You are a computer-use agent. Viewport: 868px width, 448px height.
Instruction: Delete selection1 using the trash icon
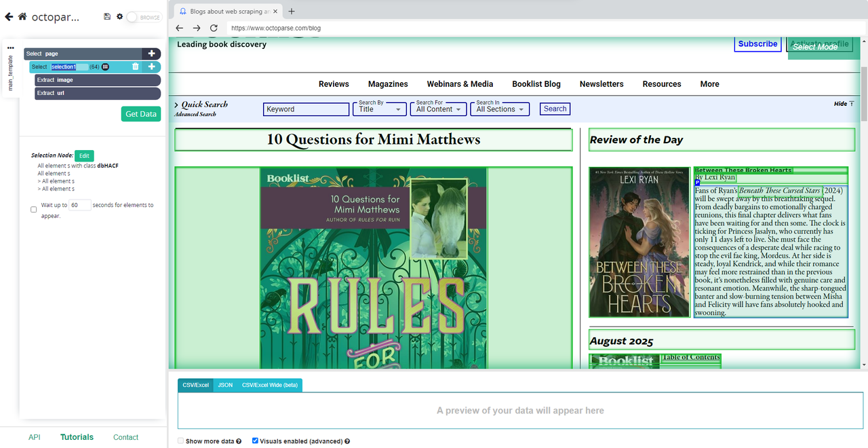pyautogui.click(x=135, y=67)
